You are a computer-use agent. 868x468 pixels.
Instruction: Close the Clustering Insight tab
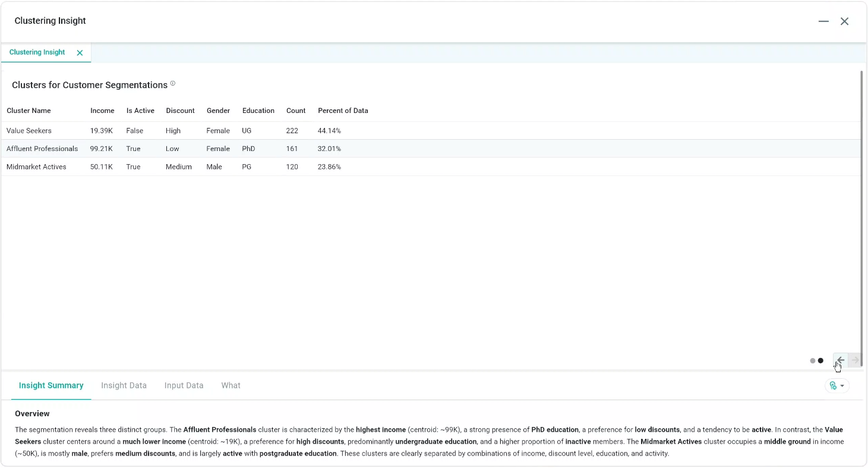coord(80,53)
